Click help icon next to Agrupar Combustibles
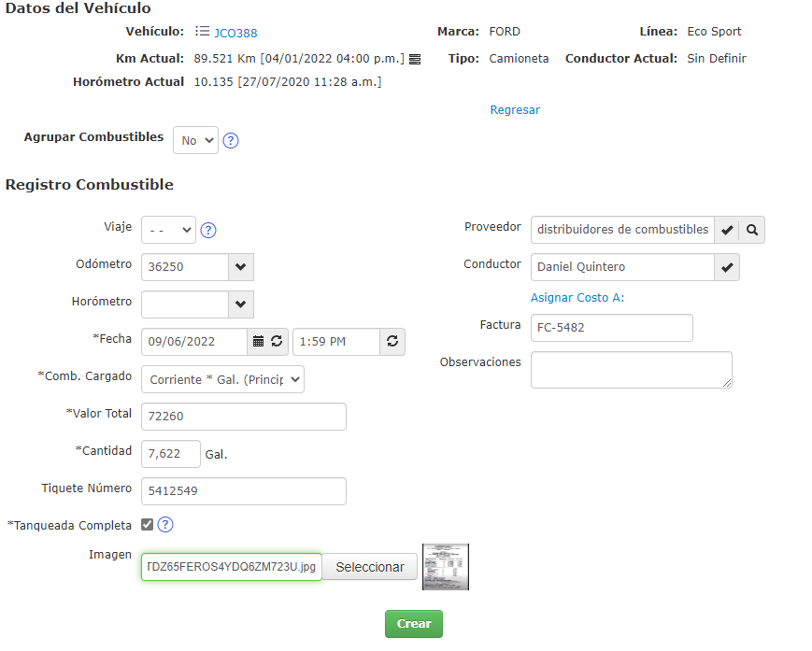The image size is (812, 651). [x=231, y=141]
